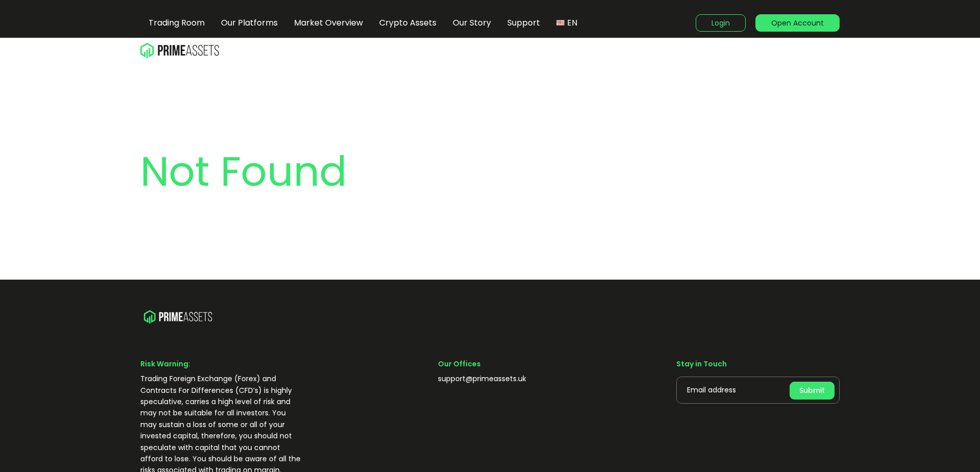Open the Our Platforms menu

click(249, 23)
